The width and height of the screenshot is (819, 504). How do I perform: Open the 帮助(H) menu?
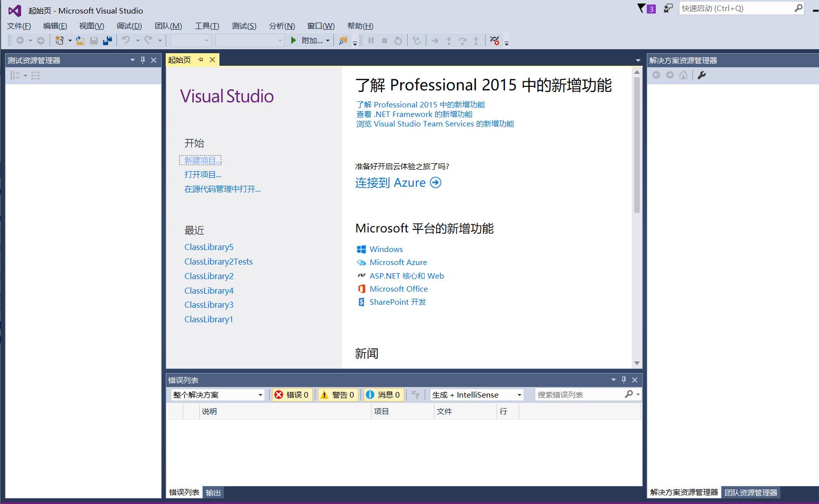click(361, 26)
